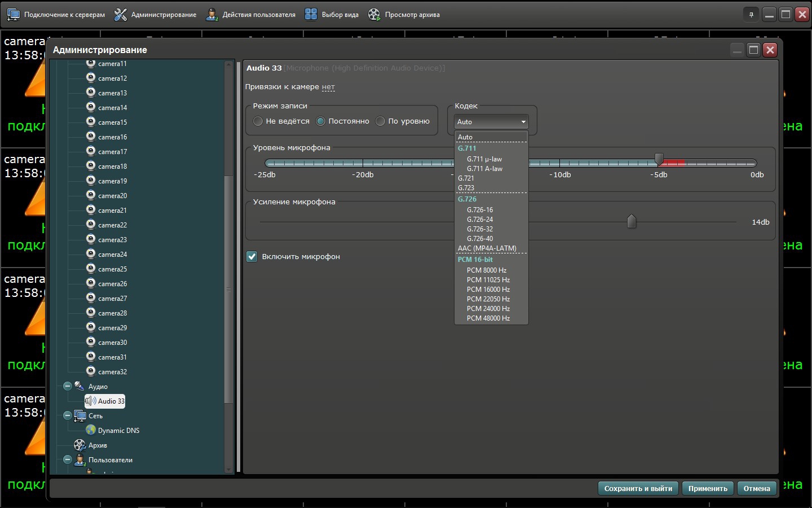Choose G.711 A-law codec option

484,169
